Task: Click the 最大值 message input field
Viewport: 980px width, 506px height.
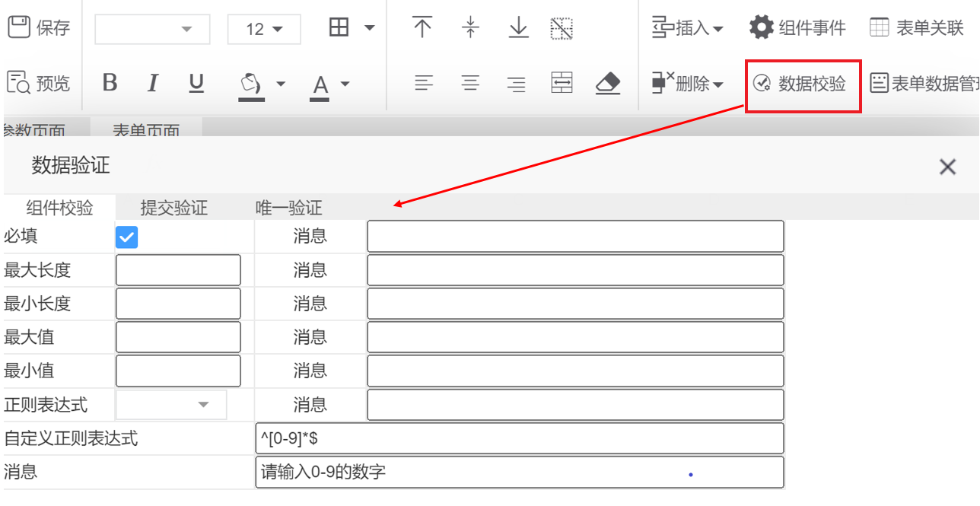Action: [x=575, y=337]
